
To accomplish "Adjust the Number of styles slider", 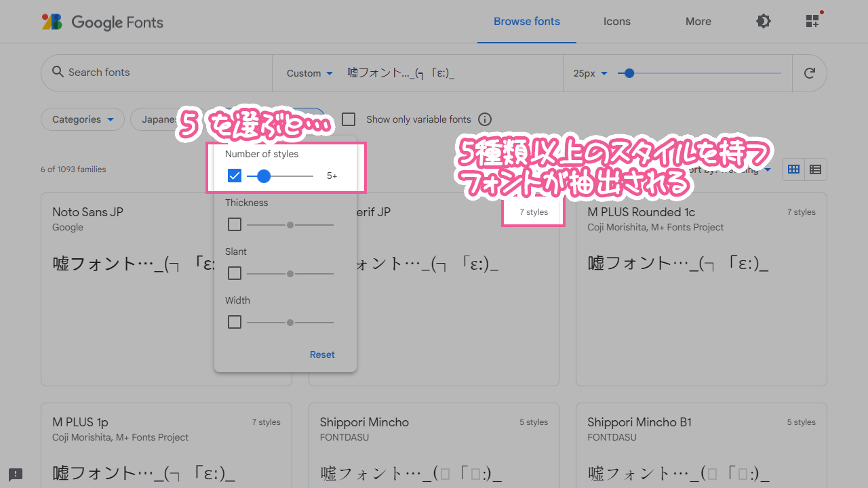I will click(280, 176).
